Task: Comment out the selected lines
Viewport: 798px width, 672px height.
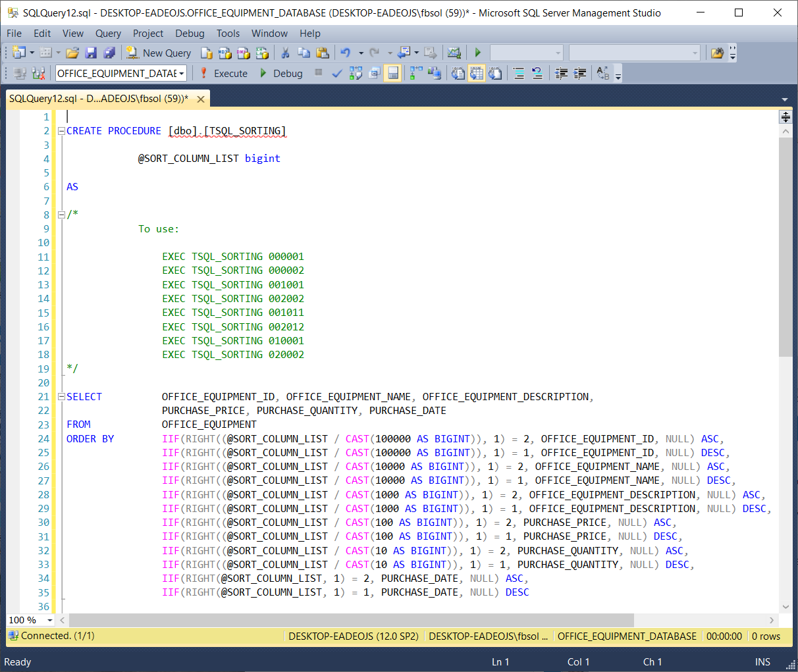Action: tap(519, 73)
